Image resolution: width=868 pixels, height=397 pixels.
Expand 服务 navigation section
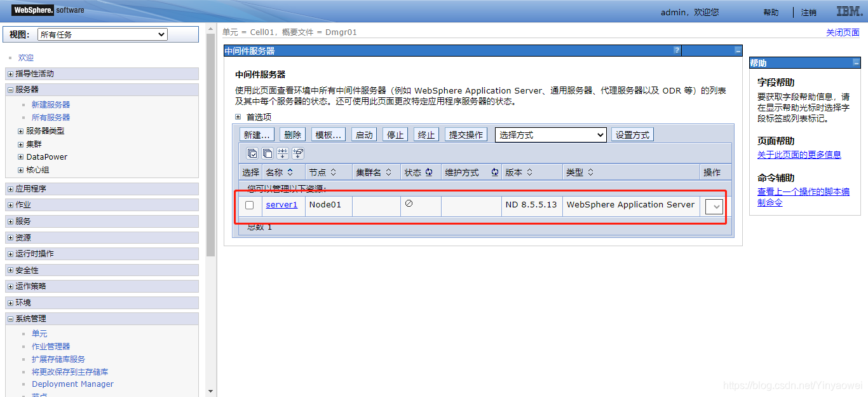pos(10,221)
